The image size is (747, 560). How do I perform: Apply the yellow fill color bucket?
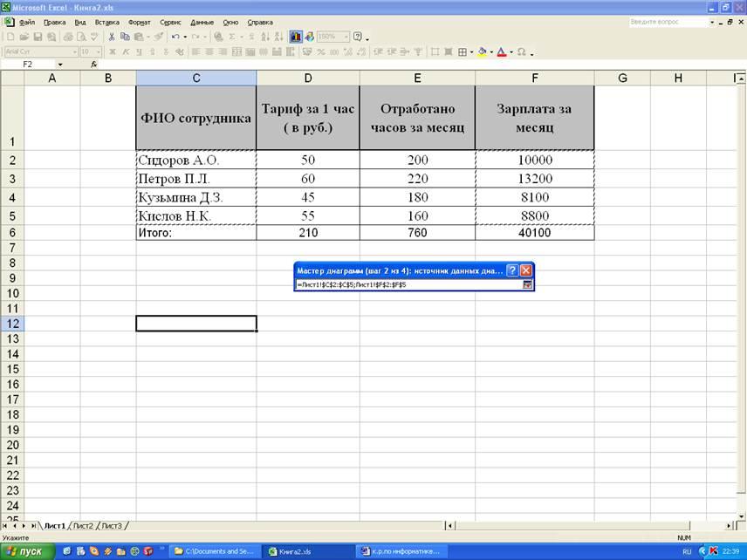click(482, 51)
